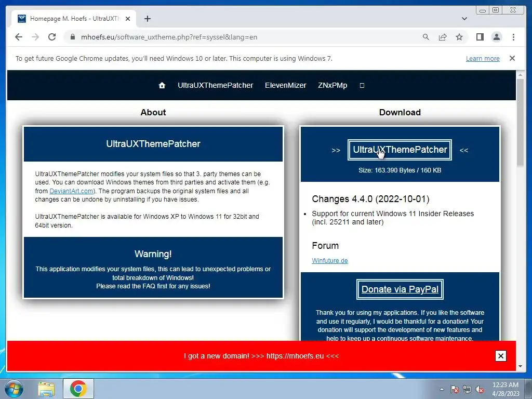Screen dimensions: 532x399
Task: Open a new browser tab
Action: (147, 19)
